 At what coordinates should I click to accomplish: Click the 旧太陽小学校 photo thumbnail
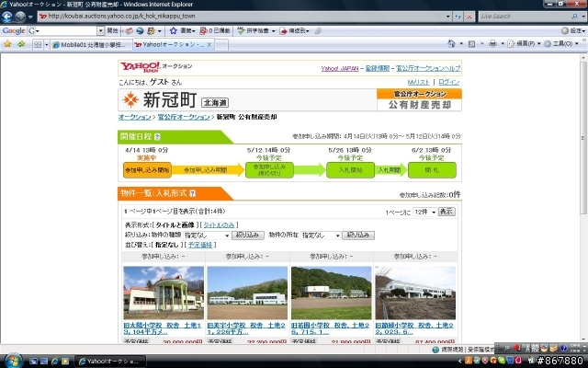click(164, 293)
